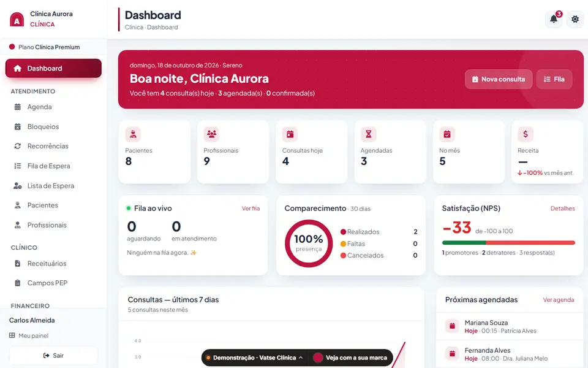Click the Clínica Aurora logo icon
This screenshot has width=588, height=368.
click(17, 20)
